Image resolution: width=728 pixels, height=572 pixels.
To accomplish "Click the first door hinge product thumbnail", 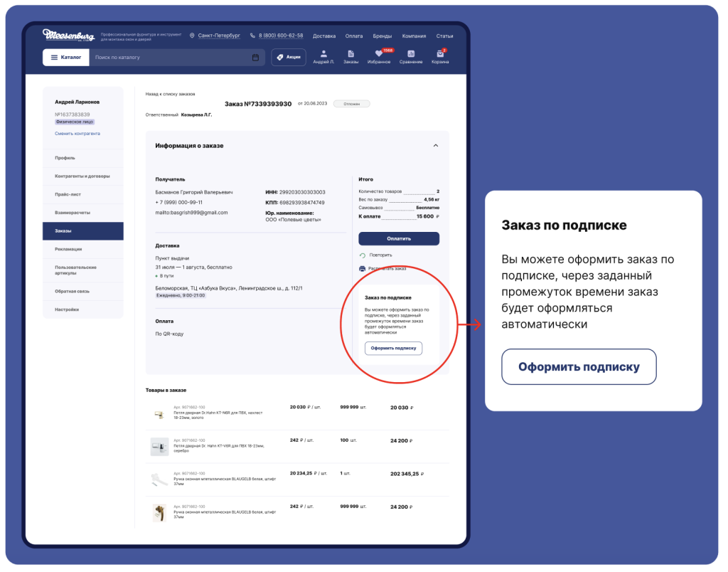I will coord(159,413).
